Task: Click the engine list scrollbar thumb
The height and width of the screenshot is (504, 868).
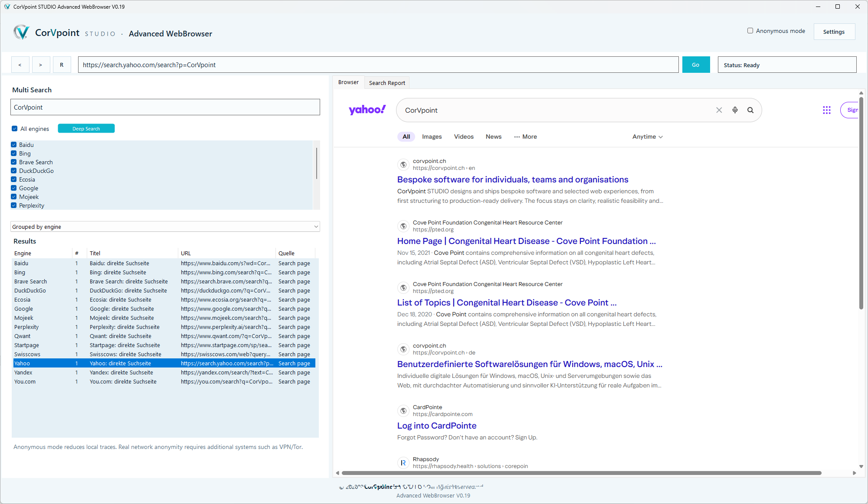Action: tap(317, 163)
